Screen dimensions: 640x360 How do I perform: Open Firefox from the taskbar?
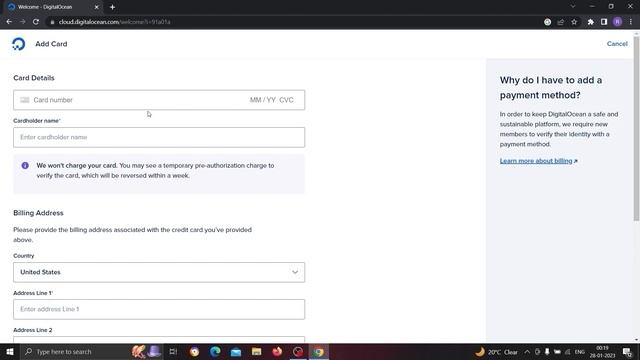(277, 351)
